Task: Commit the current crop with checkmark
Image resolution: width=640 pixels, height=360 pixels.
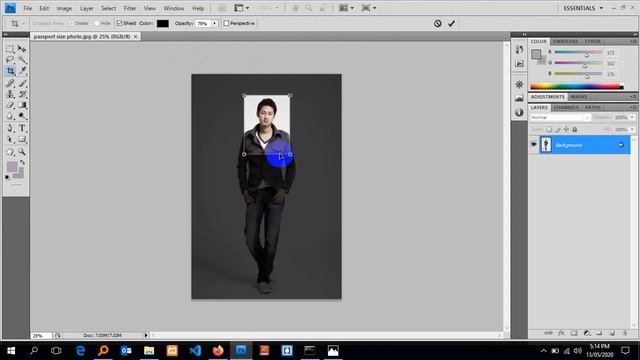Action: (x=451, y=23)
